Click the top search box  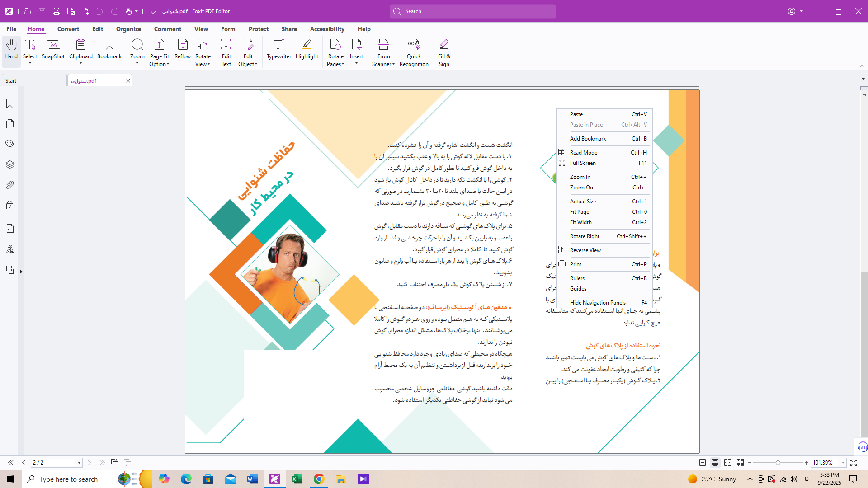(472, 11)
